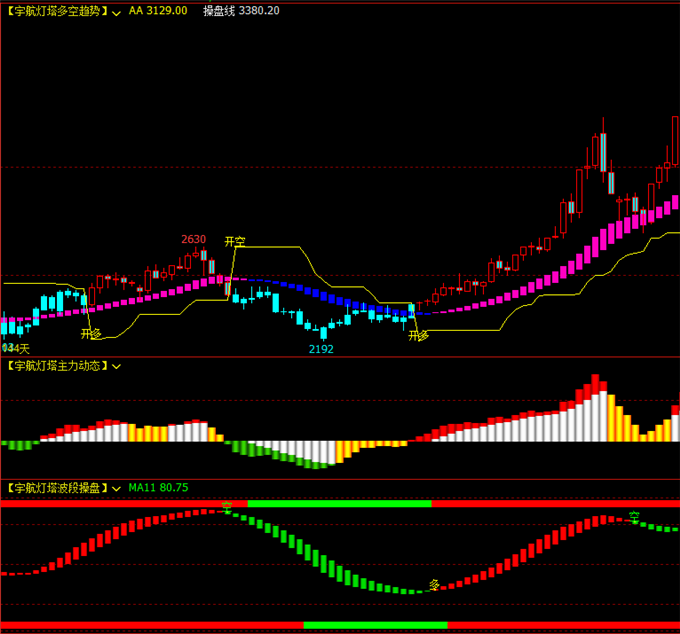Click the 134天 day count label
The width and height of the screenshot is (680, 634).
17,348
